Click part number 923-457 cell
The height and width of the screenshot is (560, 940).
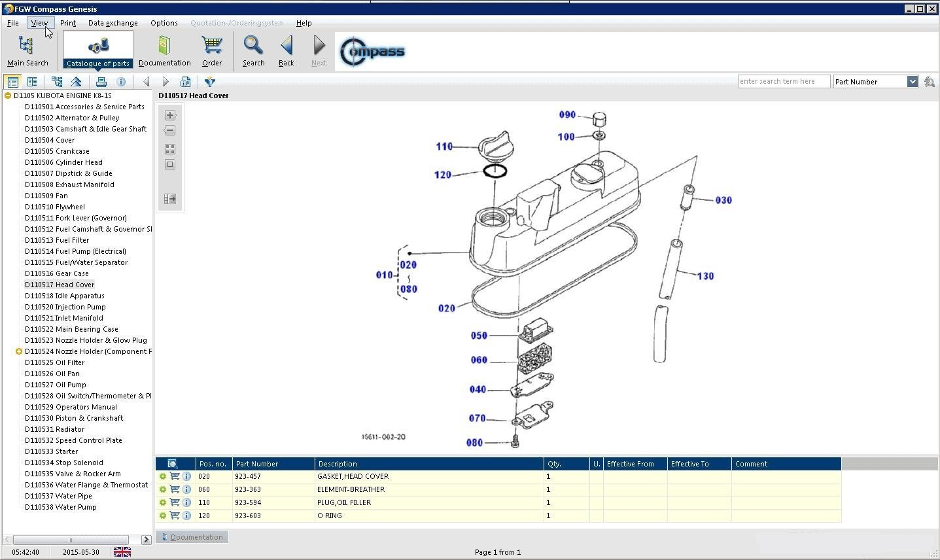coord(273,476)
